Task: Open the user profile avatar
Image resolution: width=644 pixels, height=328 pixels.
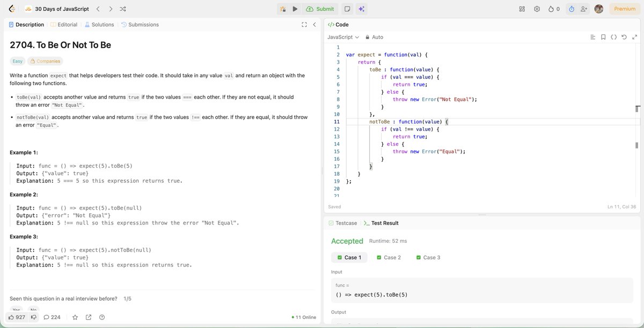Action: tap(599, 9)
